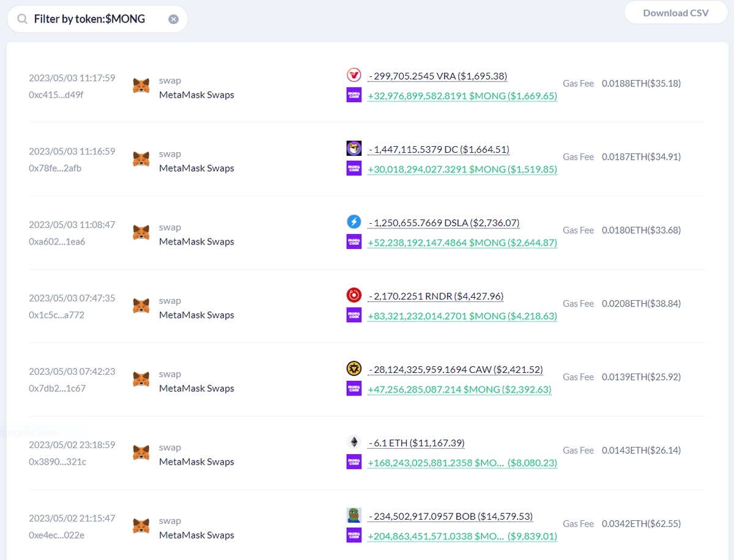Open transaction hash 0xc415...d49f
The image size is (734, 560).
point(56,95)
